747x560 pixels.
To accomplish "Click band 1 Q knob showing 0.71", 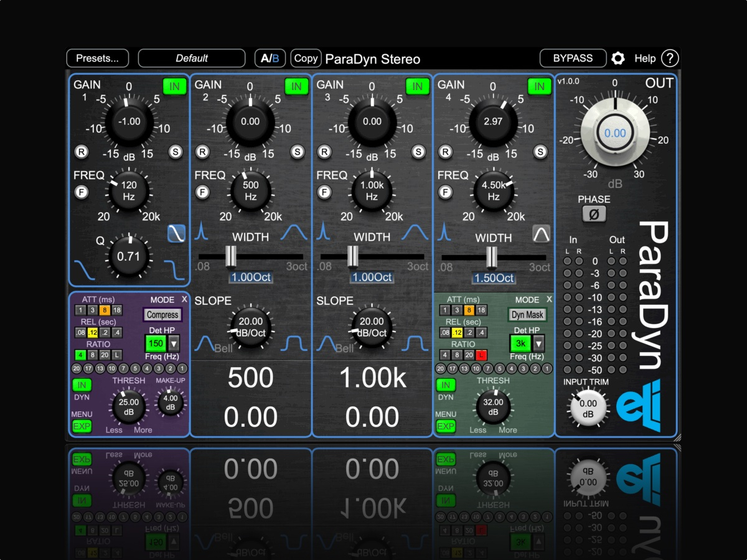I will [129, 256].
